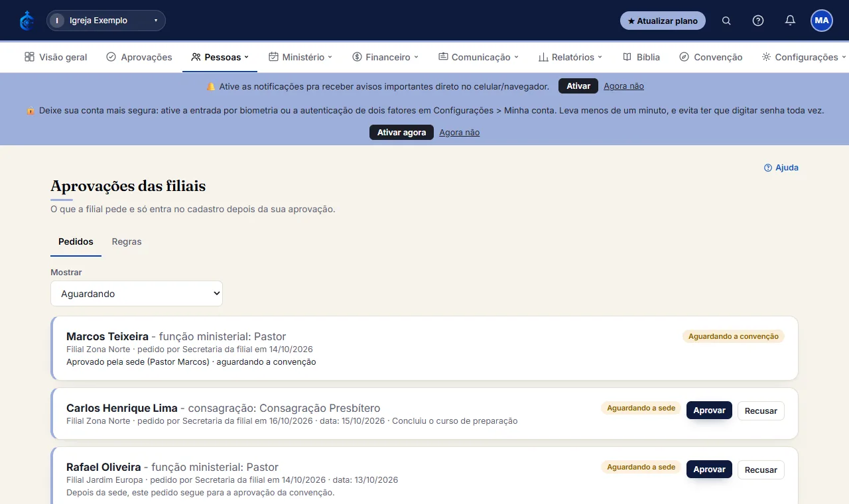This screenshot has width=849, height=504.
Task: Expand the Pessoas menu chevron
Action: pyautogui.click(x=247, y=57)
